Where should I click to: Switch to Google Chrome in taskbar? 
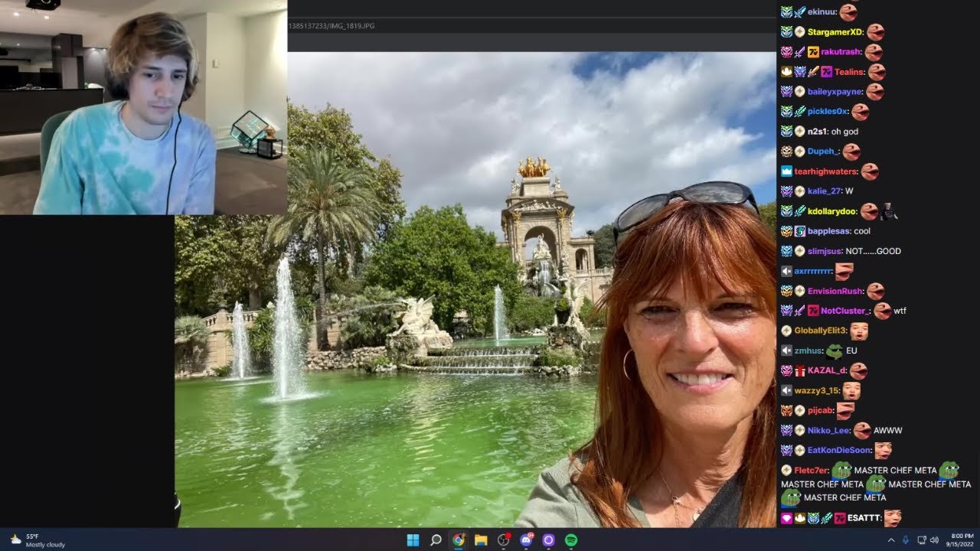[x=458, y=540]
